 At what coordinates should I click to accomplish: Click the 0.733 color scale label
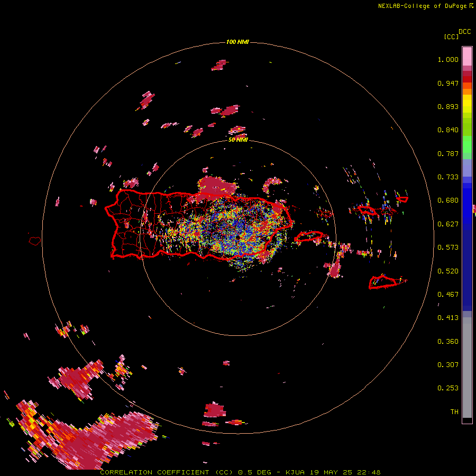(x=448, y=177)
